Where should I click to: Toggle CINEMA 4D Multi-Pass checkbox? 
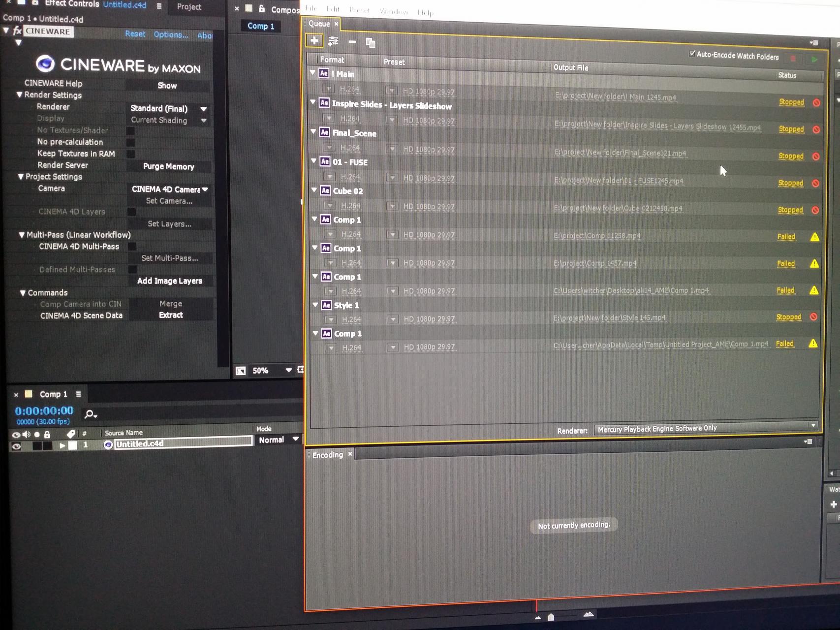pos(132,246)
